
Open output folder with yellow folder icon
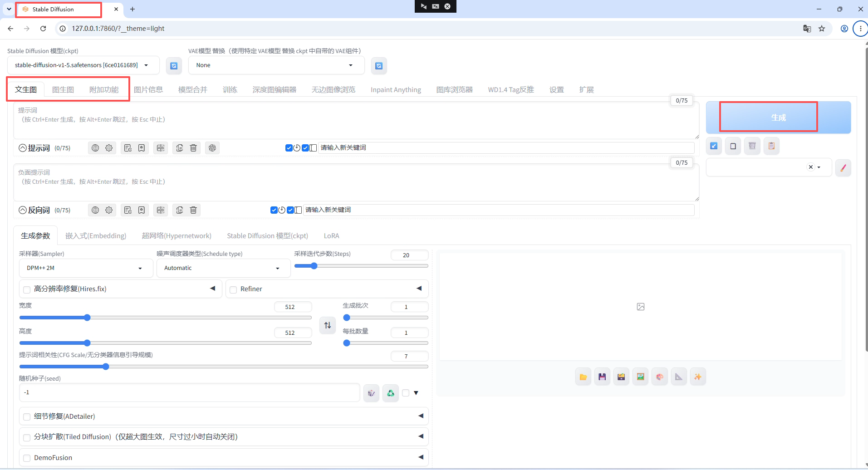pos(583,377)
